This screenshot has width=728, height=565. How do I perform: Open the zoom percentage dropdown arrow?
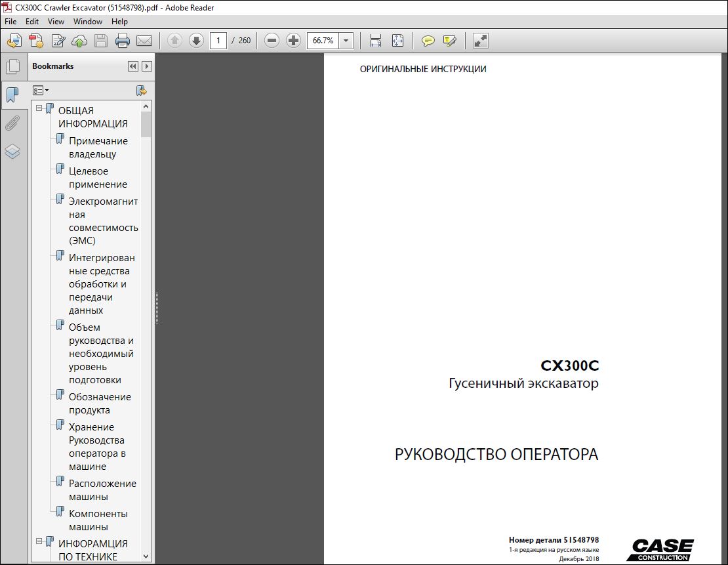(346, 41)
